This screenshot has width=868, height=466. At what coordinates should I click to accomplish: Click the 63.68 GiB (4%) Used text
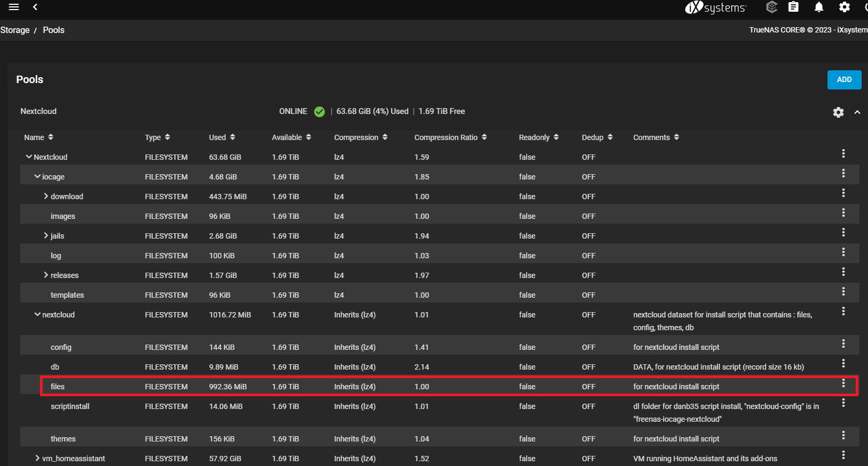point(372,111)
